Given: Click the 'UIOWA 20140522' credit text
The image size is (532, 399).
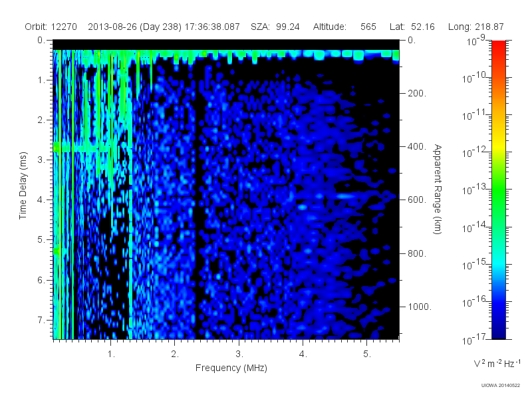Looking at the screenshot, I should click(501, 386).
